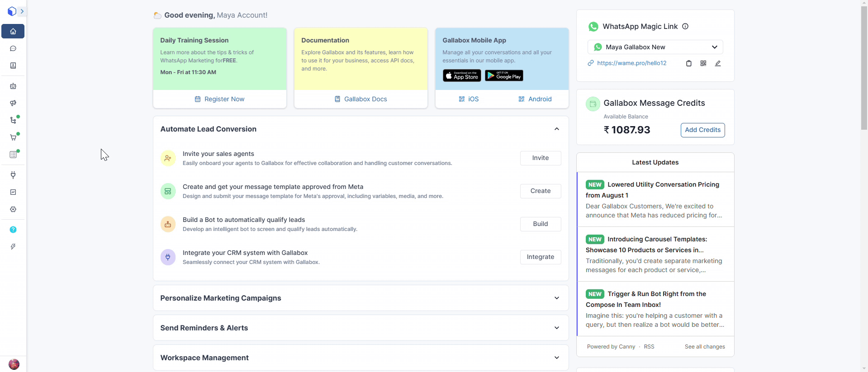
Task: Expand the Send Reminders & Alerts section
Action: click(556, 328)
